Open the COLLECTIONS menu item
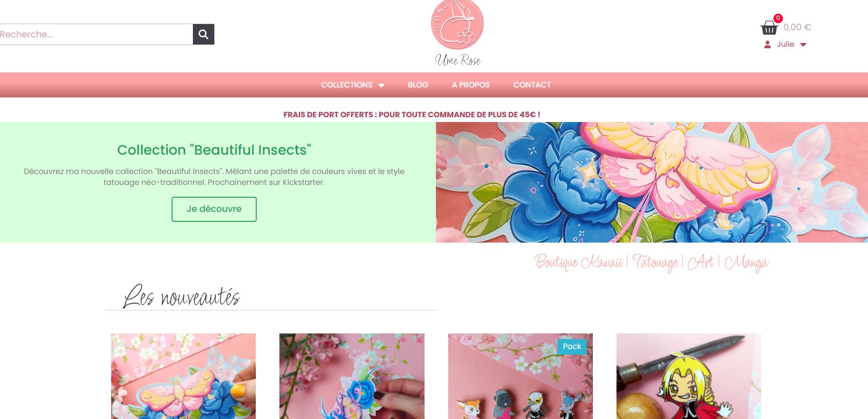 click(352, 85)
